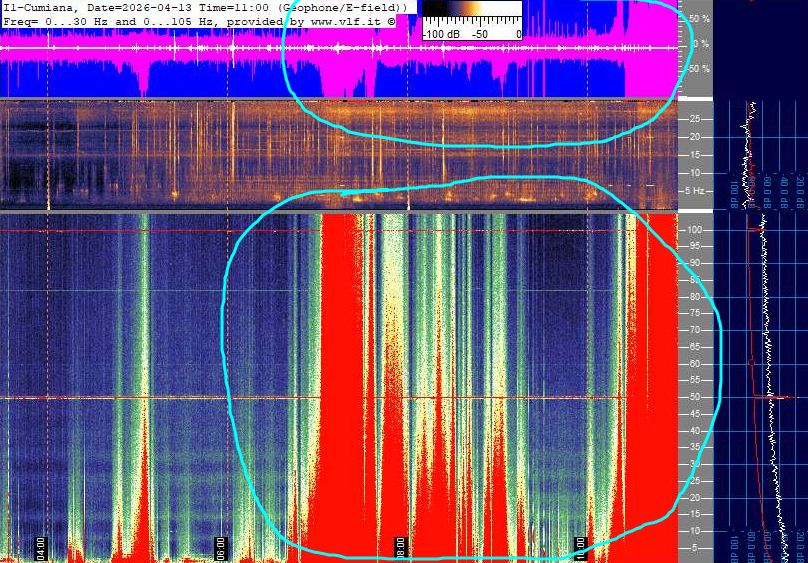Screen dimensions: 808x563
Task: Click the 25 Hz label on upper spectrogram axis
Action: click(x=693, y=118)
